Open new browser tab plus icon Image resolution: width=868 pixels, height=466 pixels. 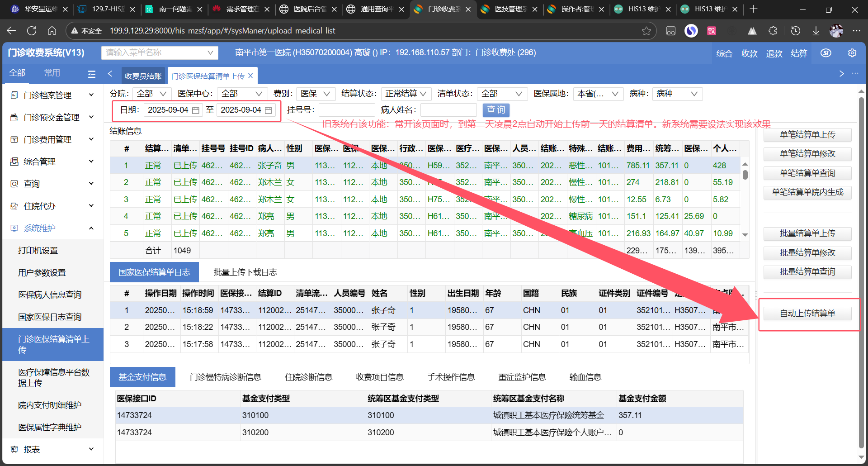[x=753, y=9]
